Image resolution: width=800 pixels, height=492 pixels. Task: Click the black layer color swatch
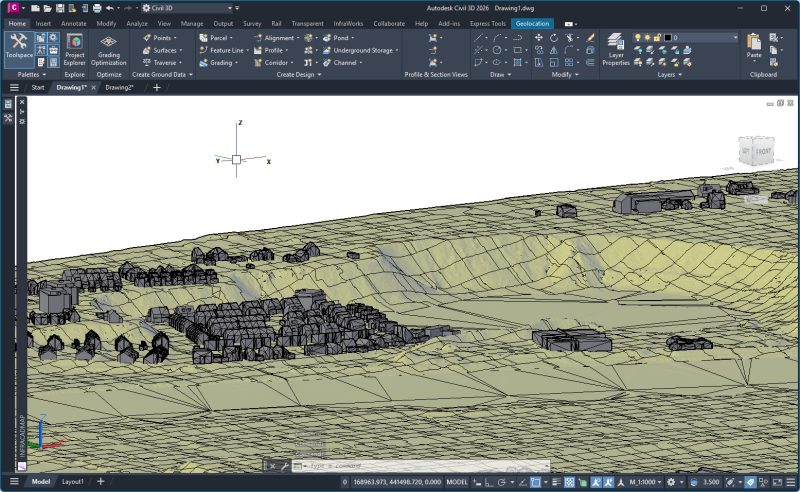coord(668,37)
